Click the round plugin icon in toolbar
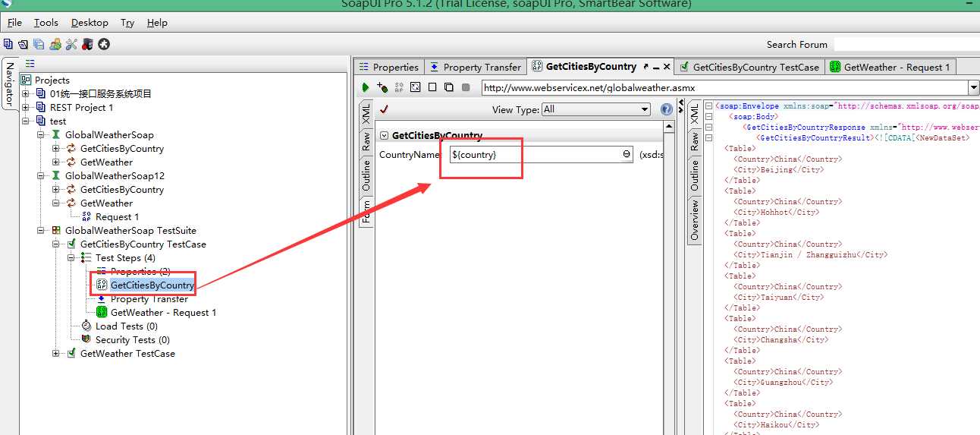Viewport: 980px width, 435px height. pos(104,44)
